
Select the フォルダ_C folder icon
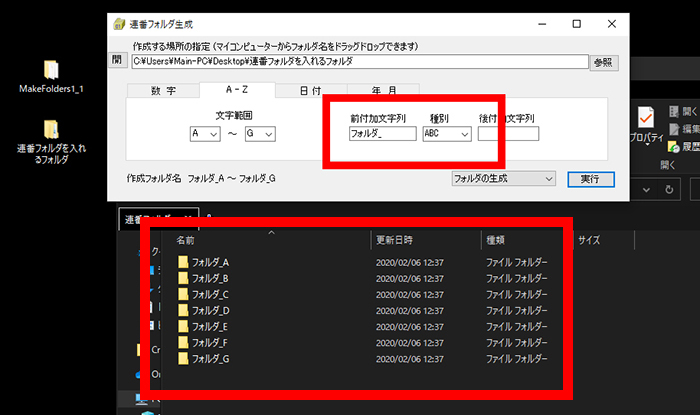pos(183,294)
